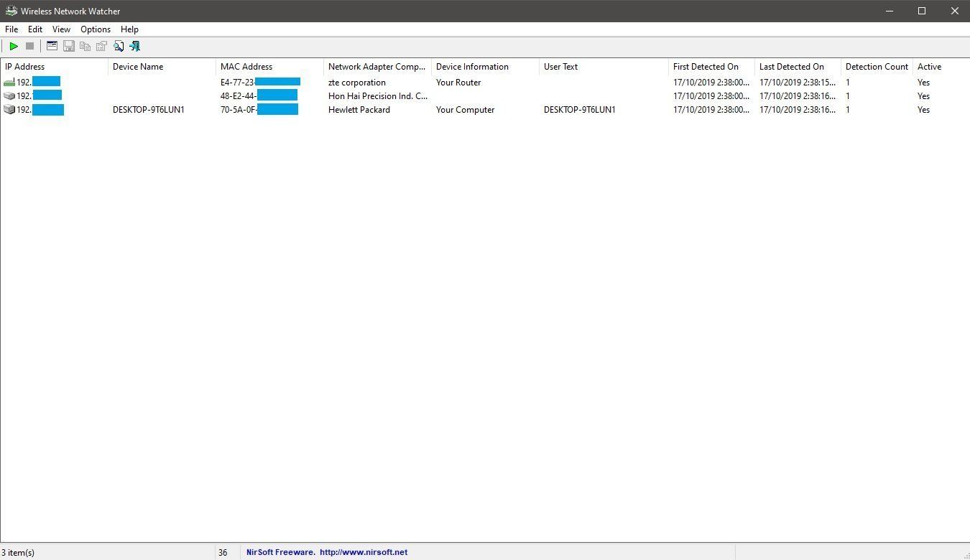
Task: Click the Copy Selected Items icon
Action: click(x=85, y=46)
